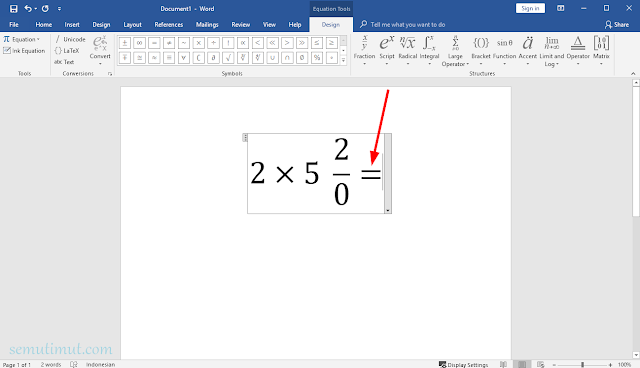640x368 pixels.
Task: Open equation options arrow on equation box
Action: pos(388,211)
